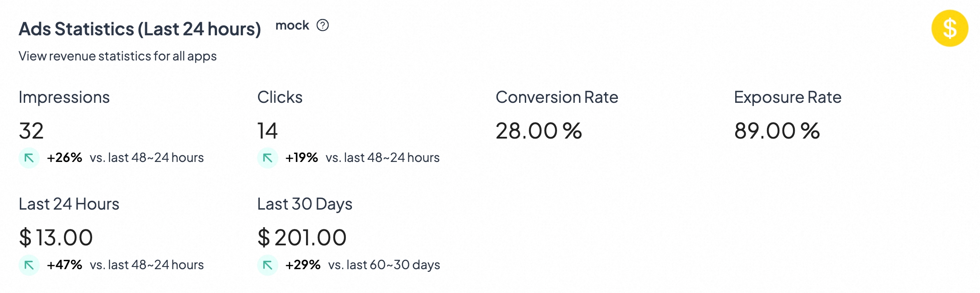
Task: Click the "vs. last 60~30 days" text
Action: (x=384, y=265)
